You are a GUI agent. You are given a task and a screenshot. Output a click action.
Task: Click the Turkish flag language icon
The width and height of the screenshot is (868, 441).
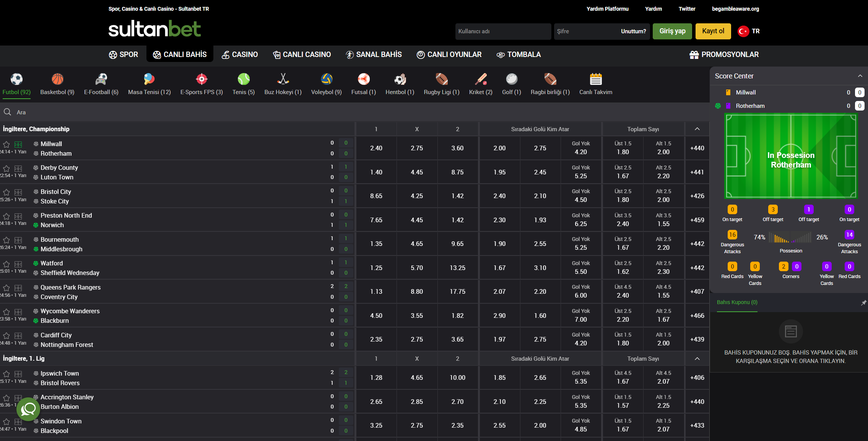coord(743,31)
